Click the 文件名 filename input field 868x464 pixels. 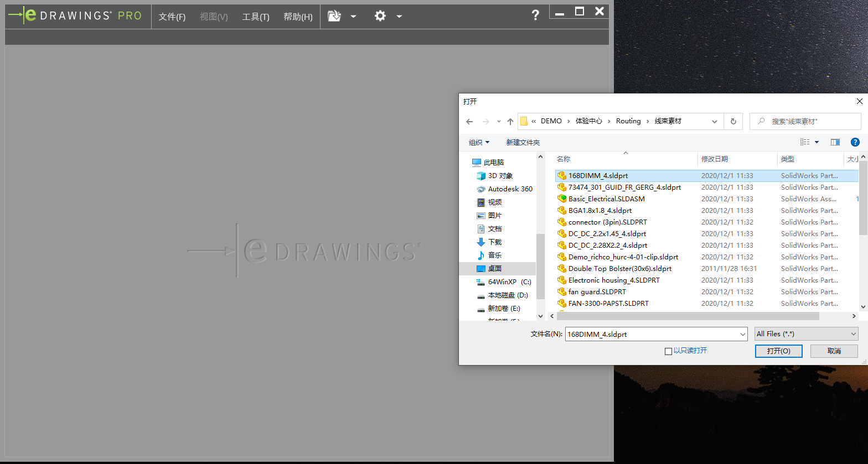[x=652, y=334]
